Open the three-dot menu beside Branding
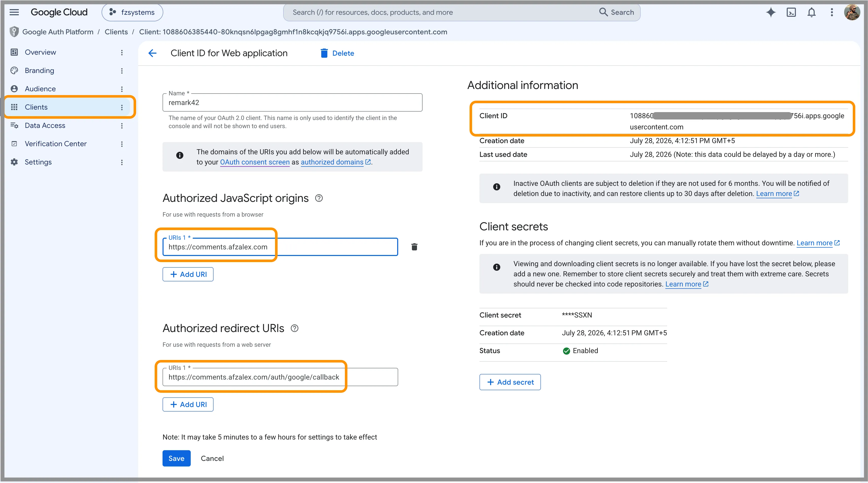The width and height of the screenshot is (868, 483). tap(122, 71)
